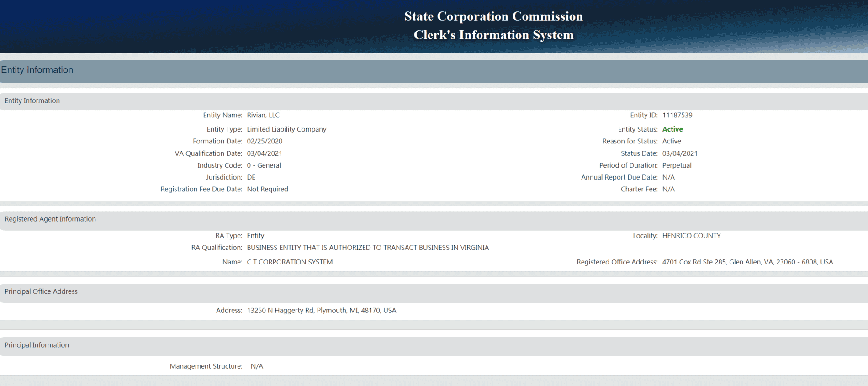Click the Registered Office Address label
Screen dimensions: 868x386
(617, 262)
